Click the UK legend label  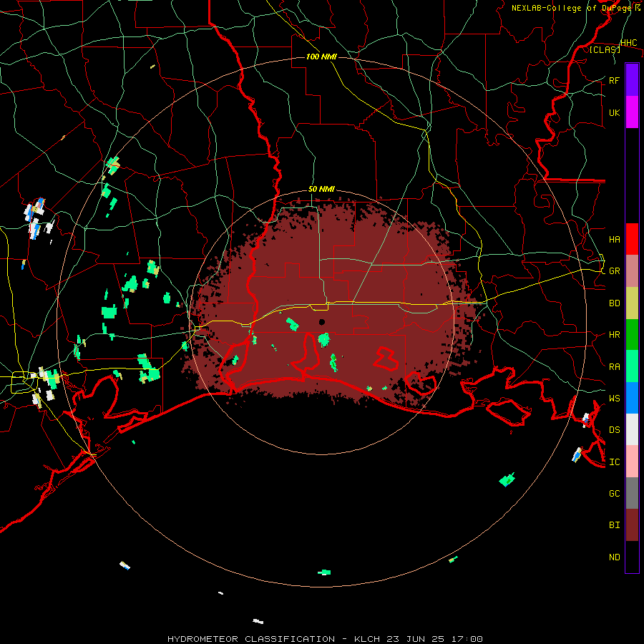click(x=614, y=112)
